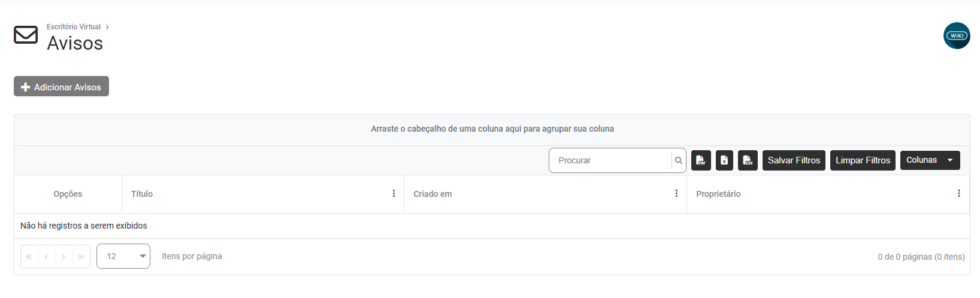Click the Avisos envelope icon
980x298 pixels.
[26, 35]
